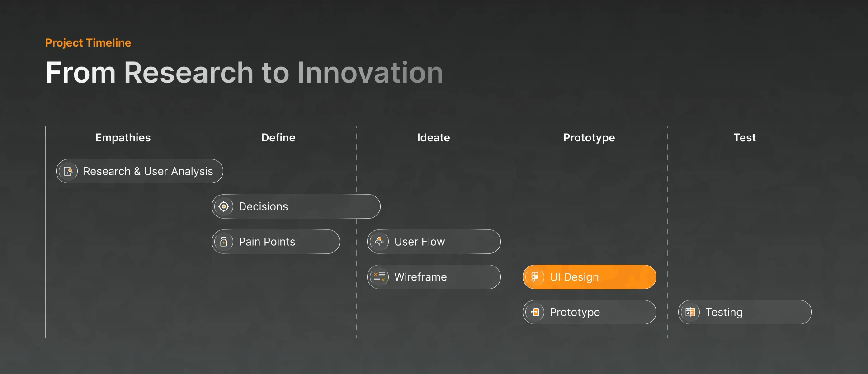The width and height of the screenshot is (868, 374).
Task: Click the Pain Points bottle icon
Action: tap(224, 242)
